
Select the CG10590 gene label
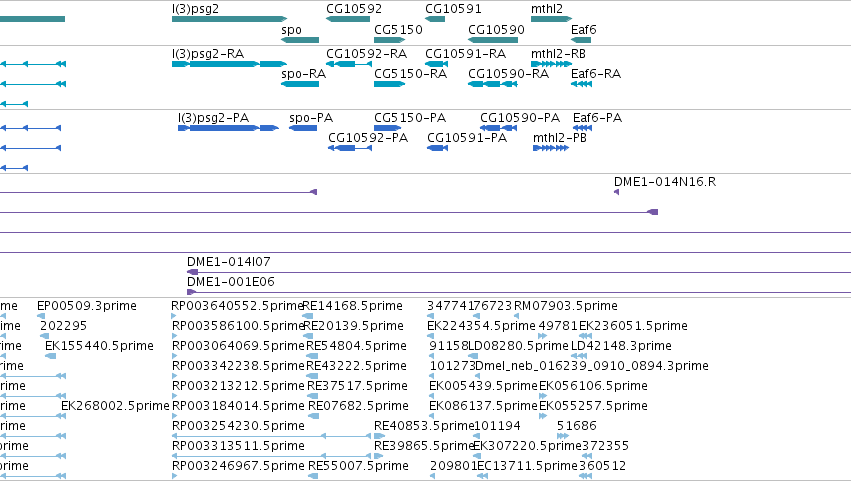(497, 30)
